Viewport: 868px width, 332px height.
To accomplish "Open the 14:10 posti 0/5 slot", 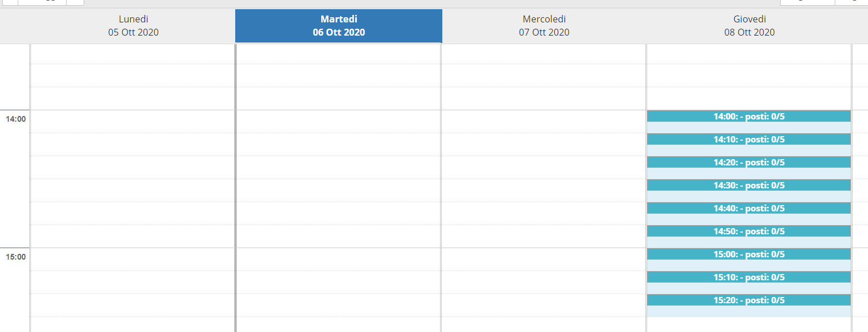I will (749, 139).
